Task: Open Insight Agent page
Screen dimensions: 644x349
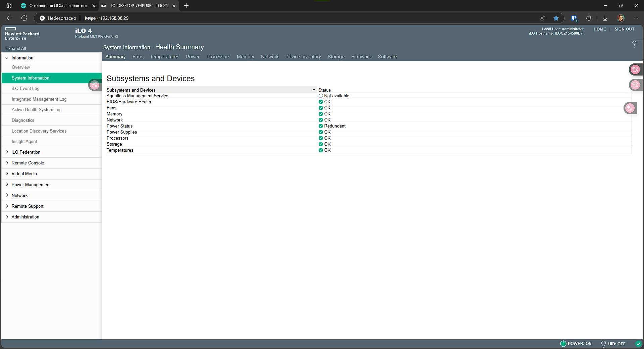Action: 51,142
